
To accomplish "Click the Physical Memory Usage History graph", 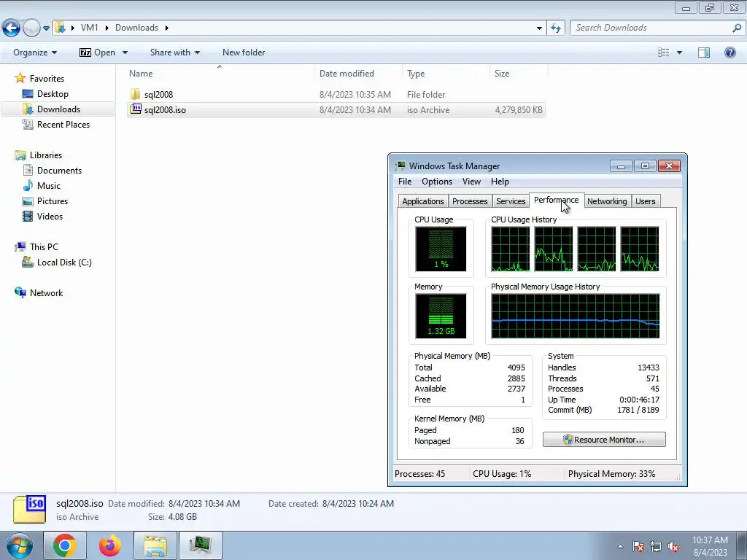I will (576, 316).
